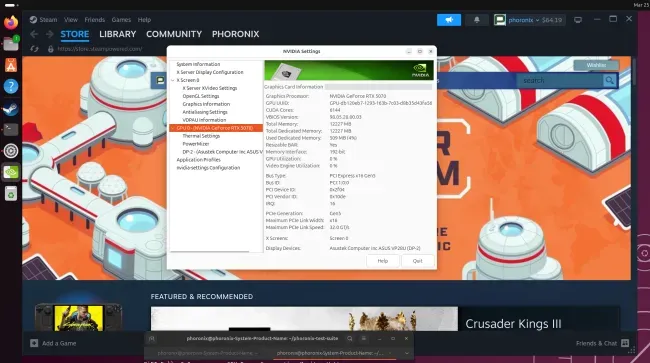Open the Steam notifications bell

point(477,20)
